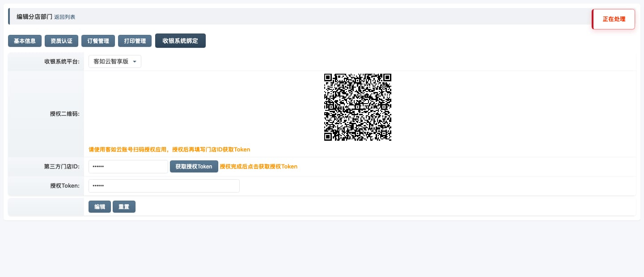
Task: Click the 编辑 submit button
Action: pyautogui.click(x=100, y=207)
